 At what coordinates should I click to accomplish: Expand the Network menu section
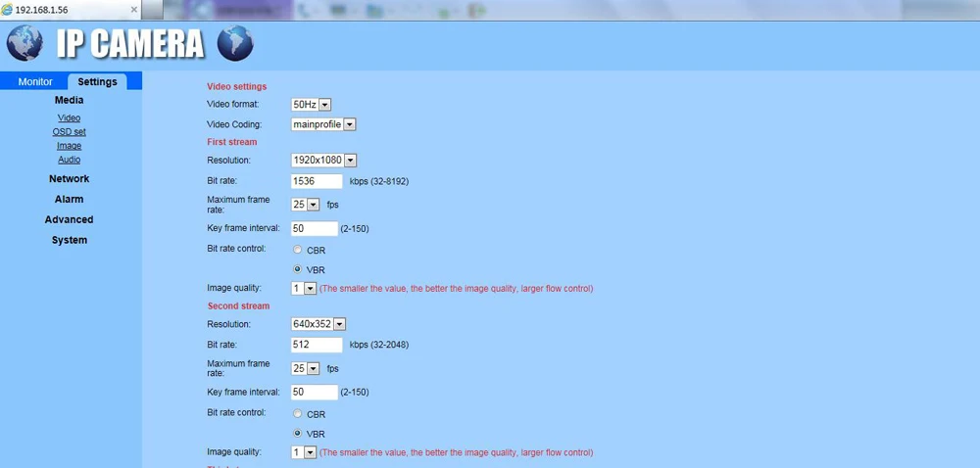pyautogui.click(x=70, y=178)
